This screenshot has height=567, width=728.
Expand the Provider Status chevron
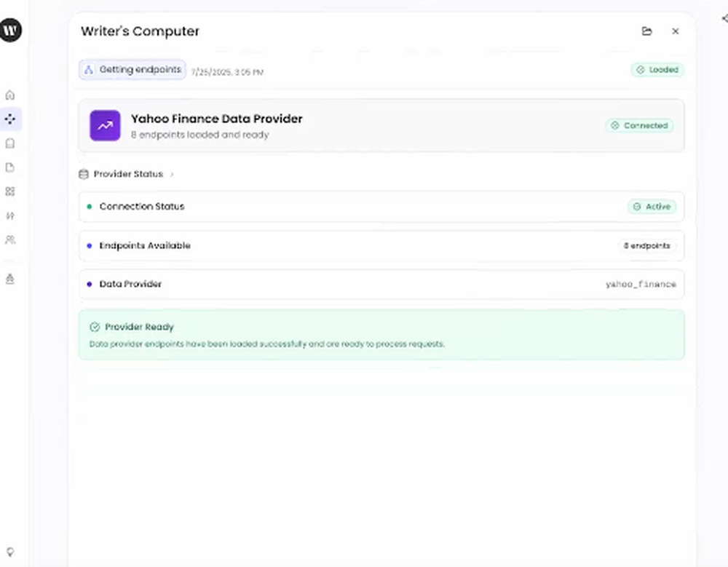tap(172, 174)
